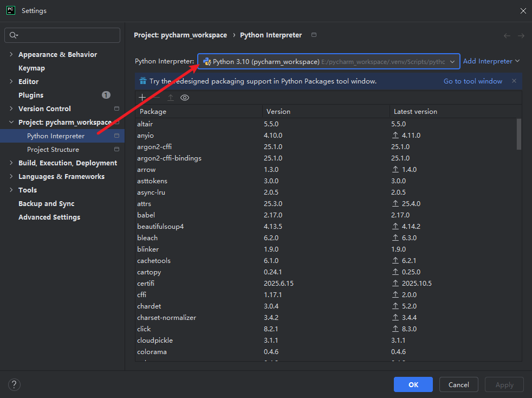Select the babel package row

[x=326, y=215]
